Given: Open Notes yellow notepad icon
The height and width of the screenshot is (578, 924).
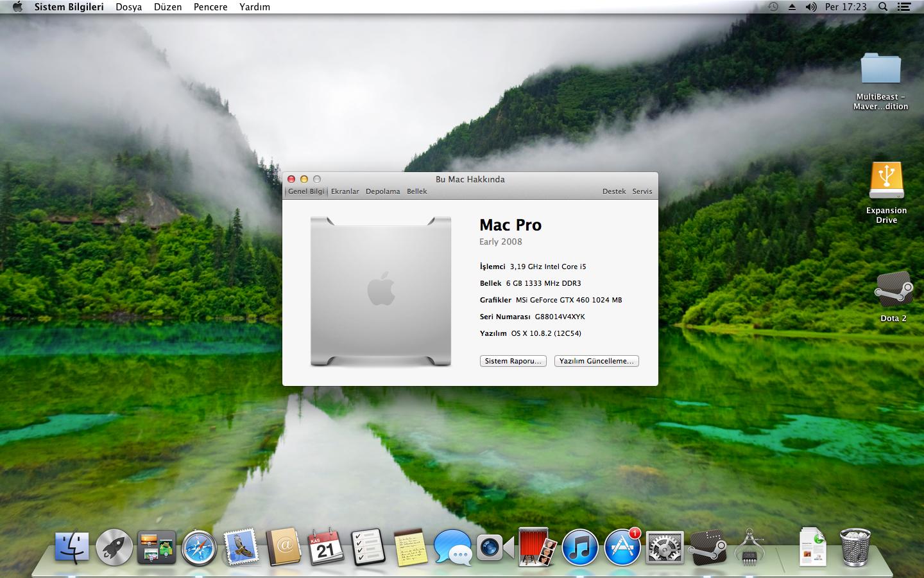Looking at the screenshot, I should pos(410,547).
